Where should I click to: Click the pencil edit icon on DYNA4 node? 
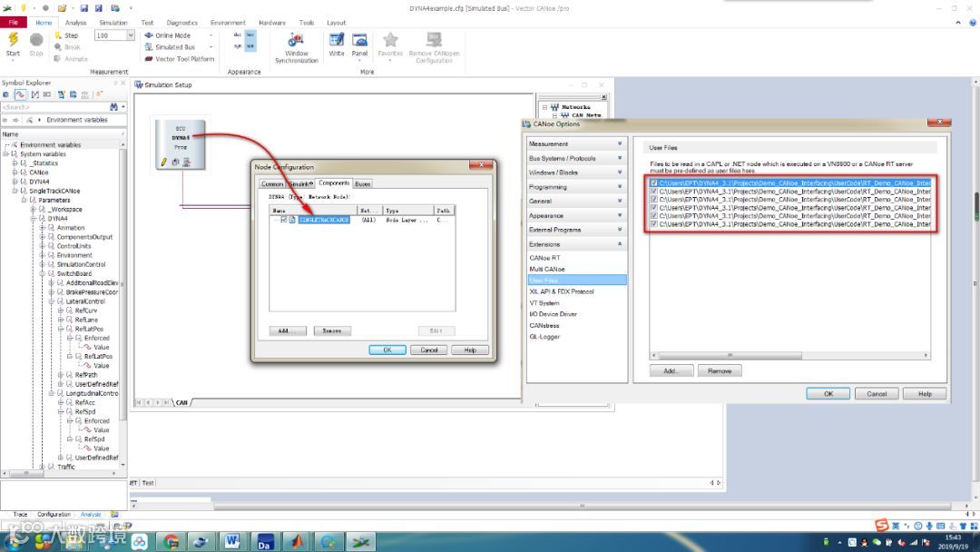163,162
